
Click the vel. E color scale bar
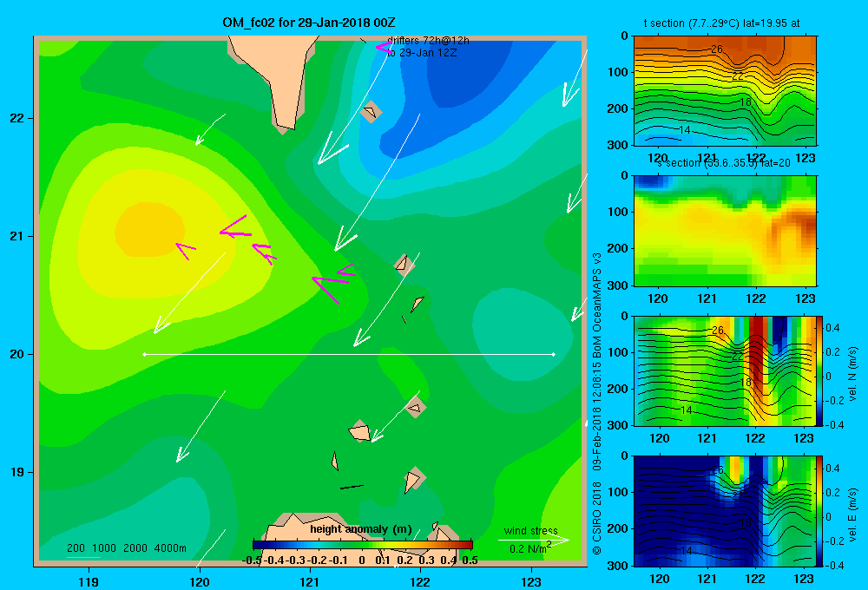(820, 511)
